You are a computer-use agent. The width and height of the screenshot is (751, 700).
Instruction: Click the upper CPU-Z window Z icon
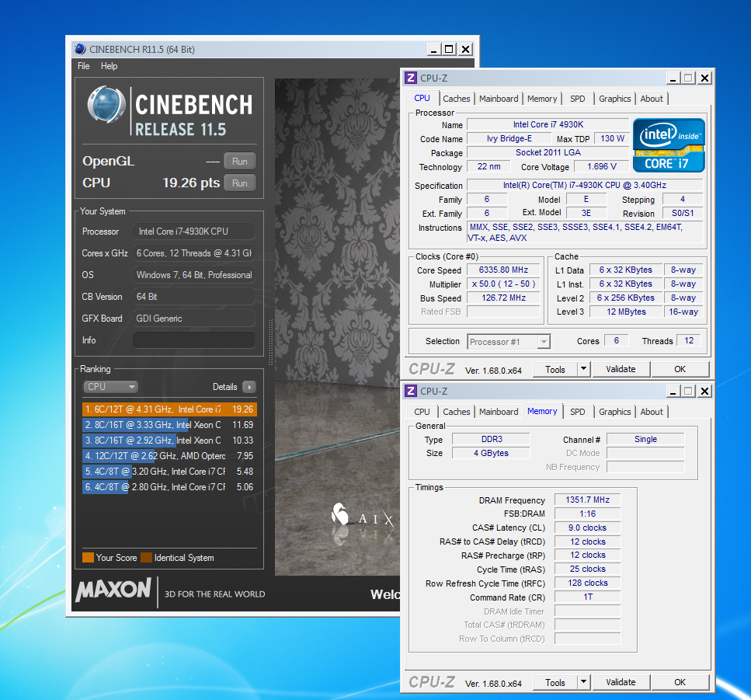click(x=411, y=78)
